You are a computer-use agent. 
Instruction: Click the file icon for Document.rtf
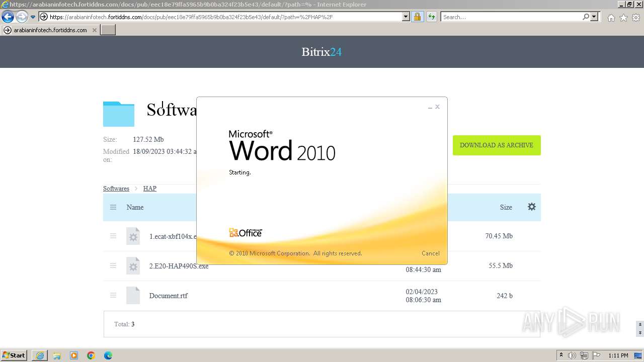(133, 296)
